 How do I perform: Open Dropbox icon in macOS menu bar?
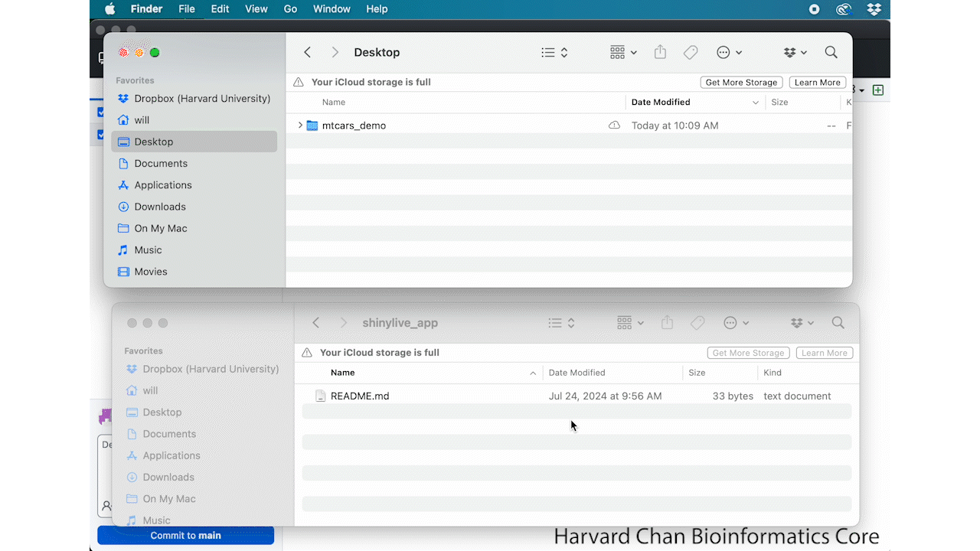(874, 9)
